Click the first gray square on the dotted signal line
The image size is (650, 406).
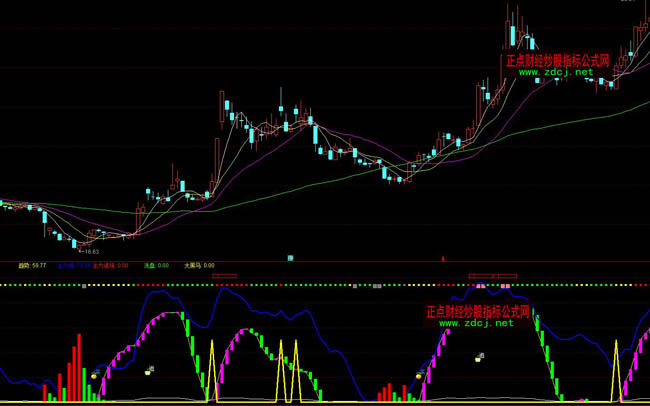tap(85, 286)
